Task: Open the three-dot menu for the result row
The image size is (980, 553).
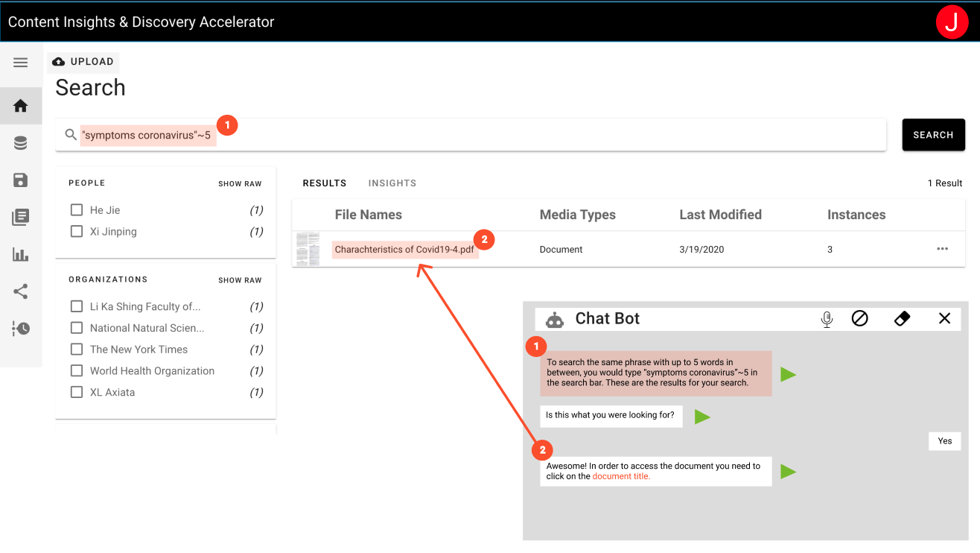Action: (943, 249)
